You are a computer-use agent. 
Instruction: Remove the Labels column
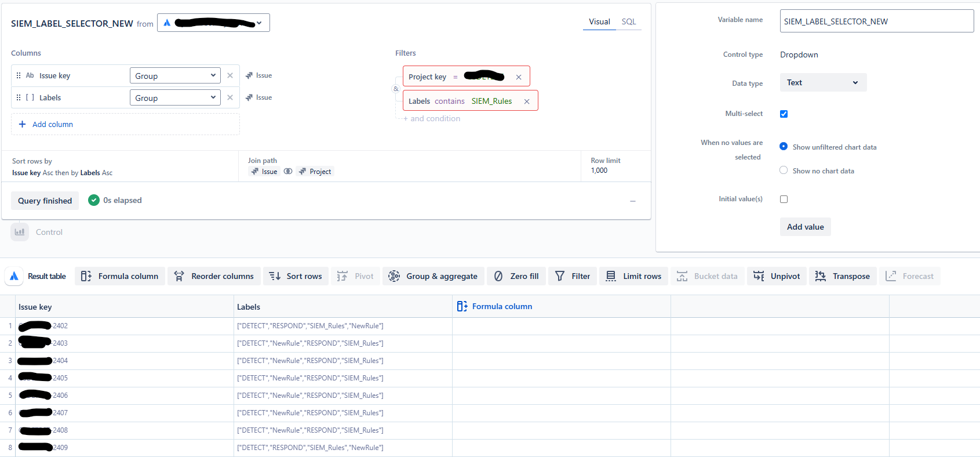coord(230,98)
